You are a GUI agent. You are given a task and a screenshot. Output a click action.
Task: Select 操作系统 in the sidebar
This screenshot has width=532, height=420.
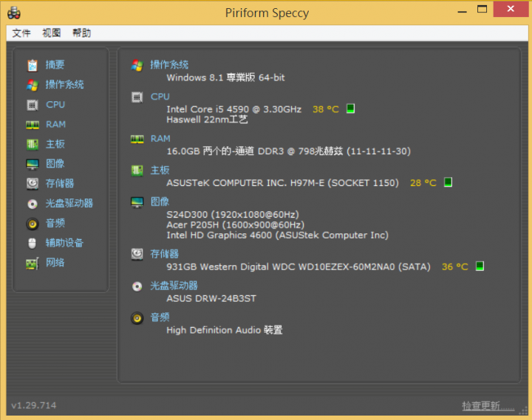point(64,84)
